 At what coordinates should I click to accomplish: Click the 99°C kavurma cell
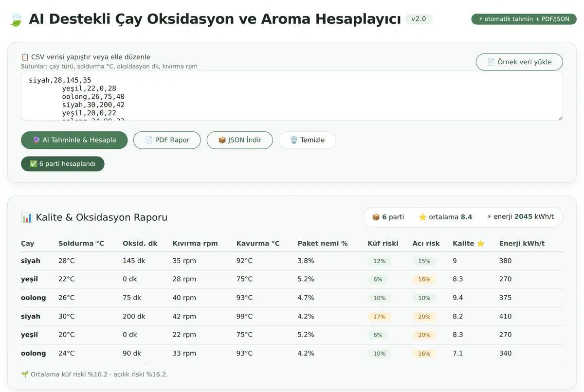coord(245,316)
